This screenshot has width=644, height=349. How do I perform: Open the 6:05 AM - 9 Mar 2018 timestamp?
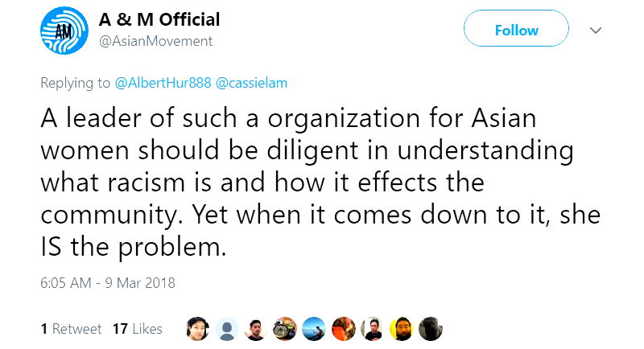[x=107, y=283]
